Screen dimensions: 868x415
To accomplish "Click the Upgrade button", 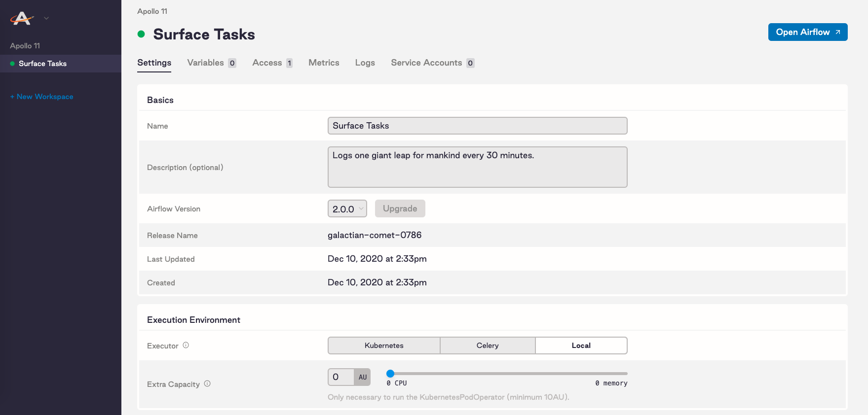I will click(x=400, y=208).
